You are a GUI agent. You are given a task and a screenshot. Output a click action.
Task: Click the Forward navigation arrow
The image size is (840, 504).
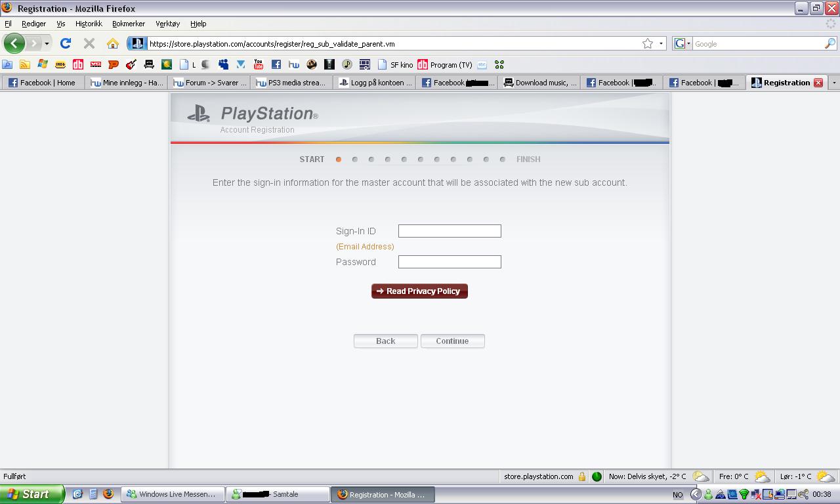33,43
